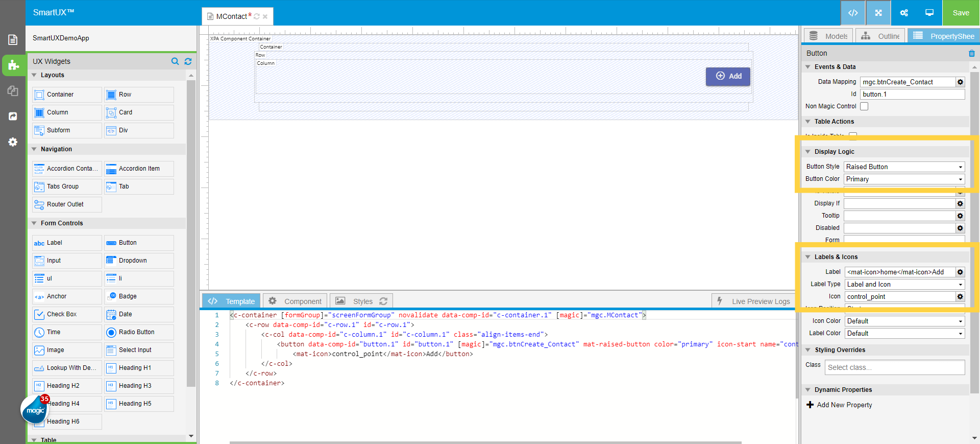Open the desktop preview monitor icon

click(x=929, y=13)
